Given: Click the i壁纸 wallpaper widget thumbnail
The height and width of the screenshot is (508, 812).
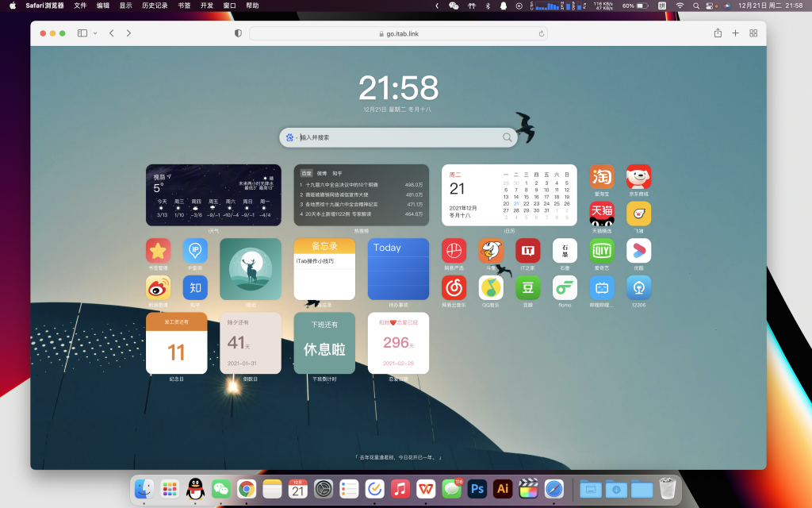Looking at the screenshot, I should pos(251,268).
